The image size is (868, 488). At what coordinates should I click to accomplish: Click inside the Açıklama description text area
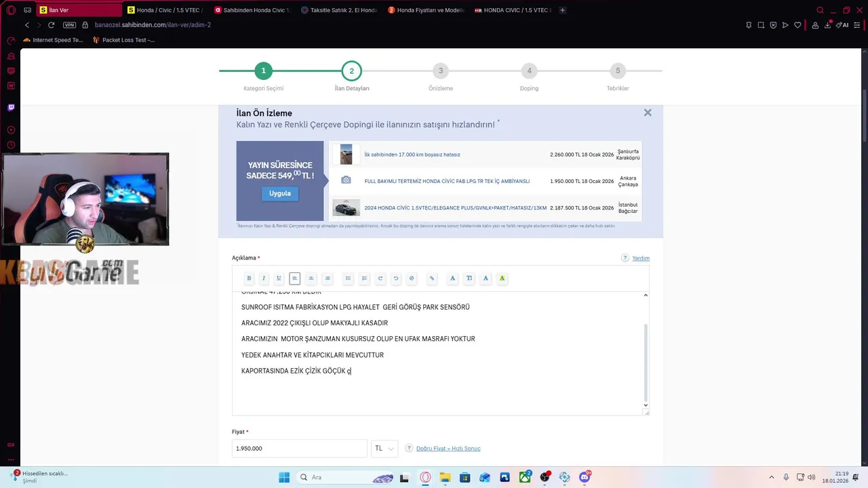click(441, 352)
